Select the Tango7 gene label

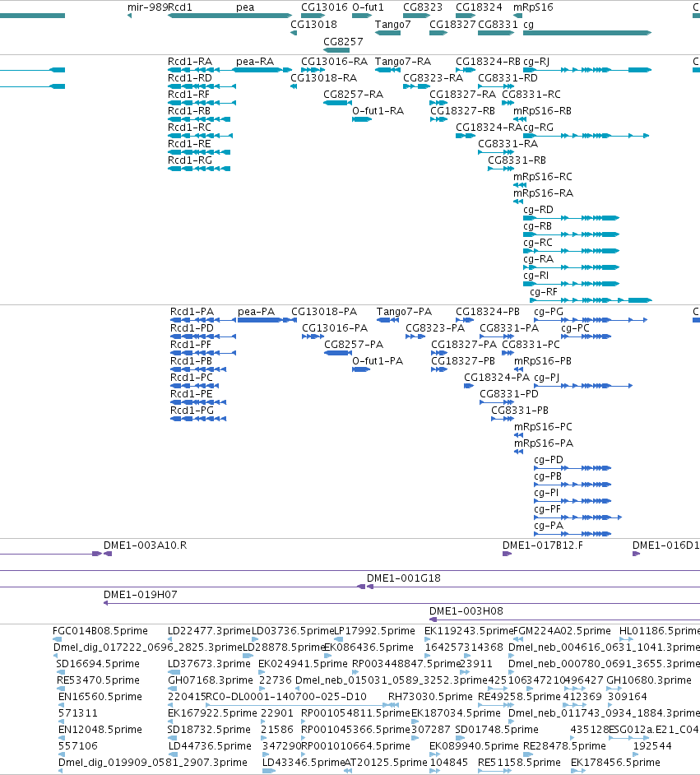point(392,25)
